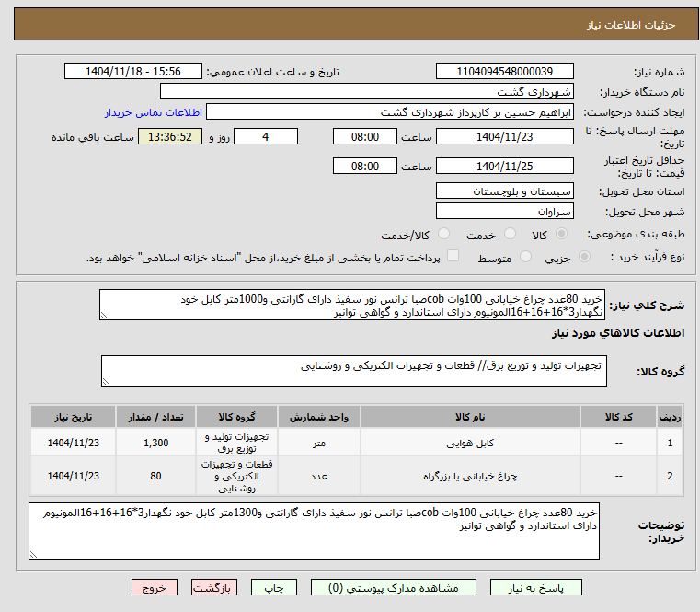
Task: Select the متوسط purchase type radio
Action: pyautogui.click(x=526, y=257)
